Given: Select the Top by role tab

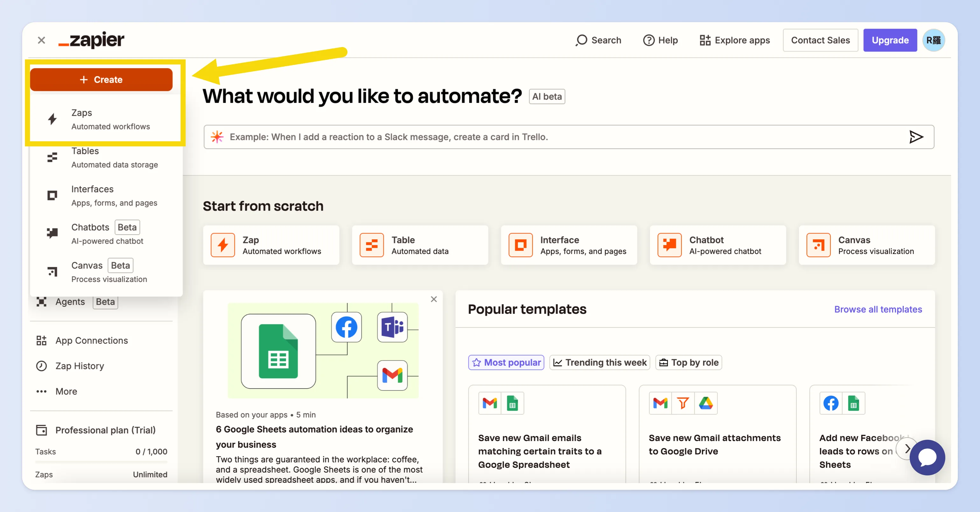Looking at the screenshot, I should pos(689,362).
